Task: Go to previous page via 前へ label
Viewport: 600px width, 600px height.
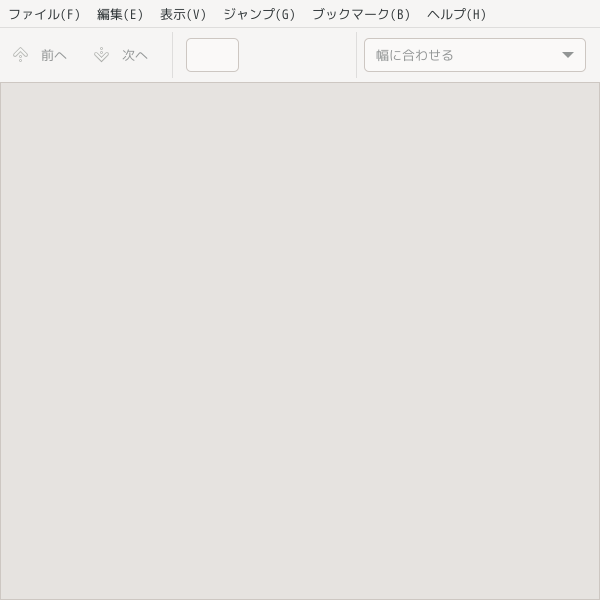Action: click(54, 55)
